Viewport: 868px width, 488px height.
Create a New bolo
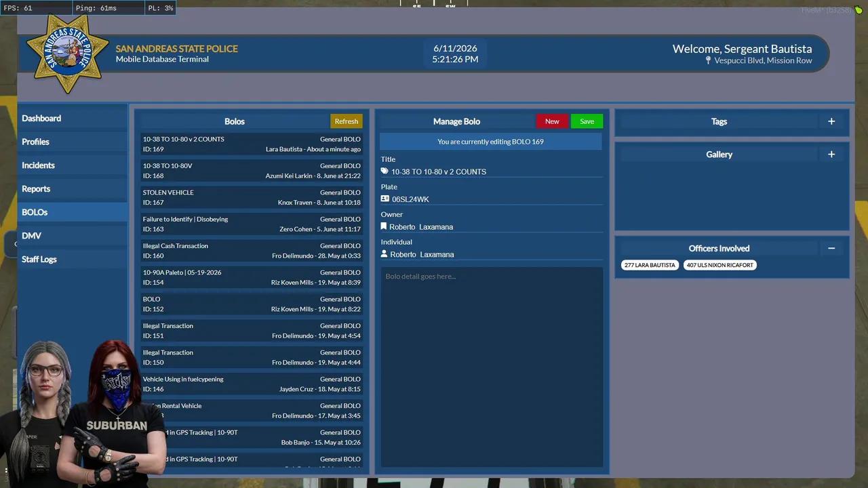click(552, 121)
